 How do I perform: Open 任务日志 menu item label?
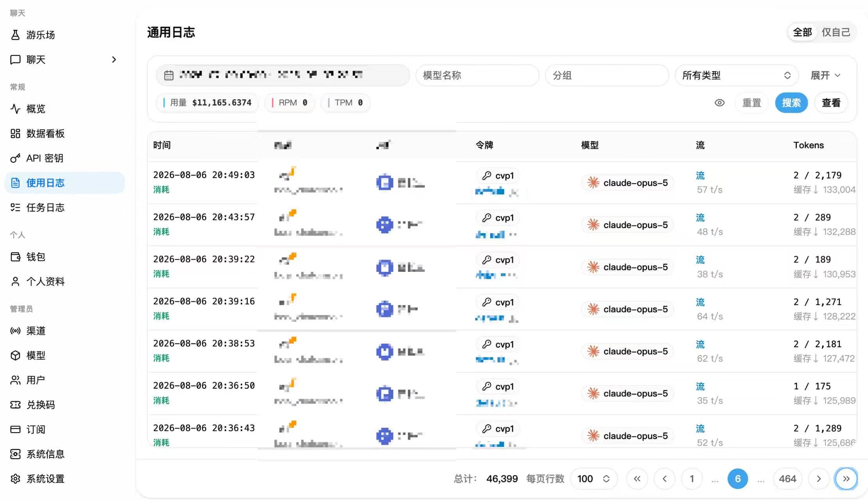45,207
